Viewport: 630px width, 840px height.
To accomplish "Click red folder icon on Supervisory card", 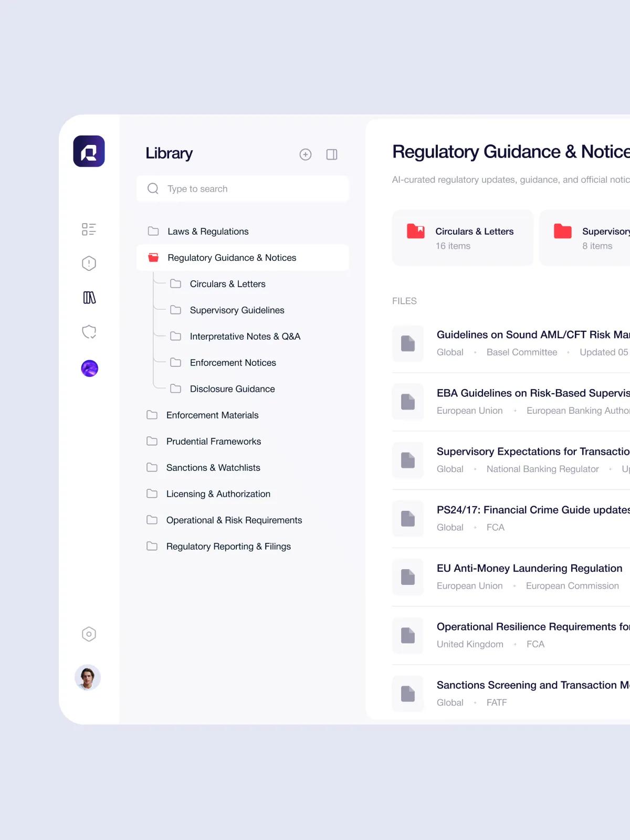I will (563, 231).
